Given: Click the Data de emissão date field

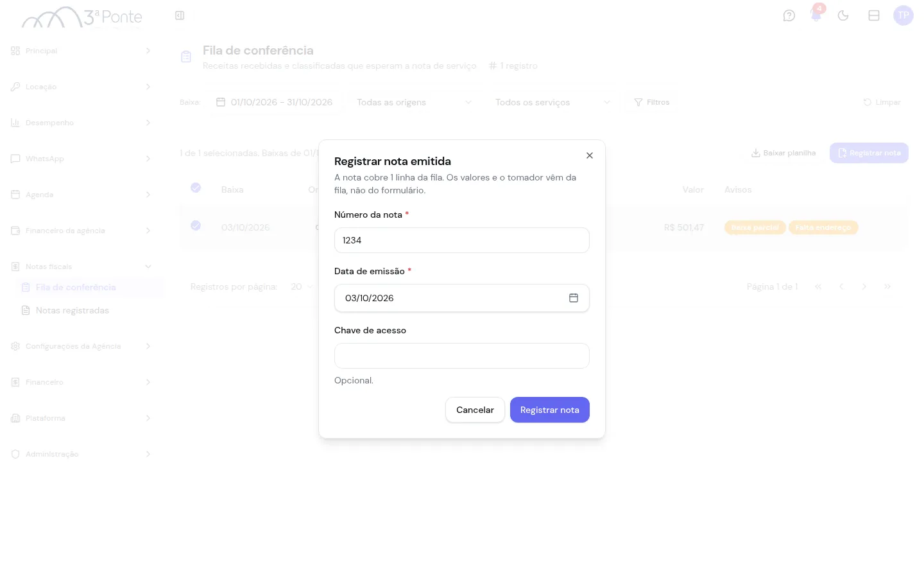Looking at the screenshot, I should tap(462, 298).
